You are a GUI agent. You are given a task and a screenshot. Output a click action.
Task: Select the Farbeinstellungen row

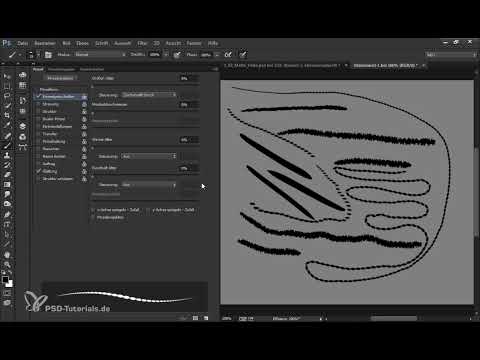[x=57, y=127]
